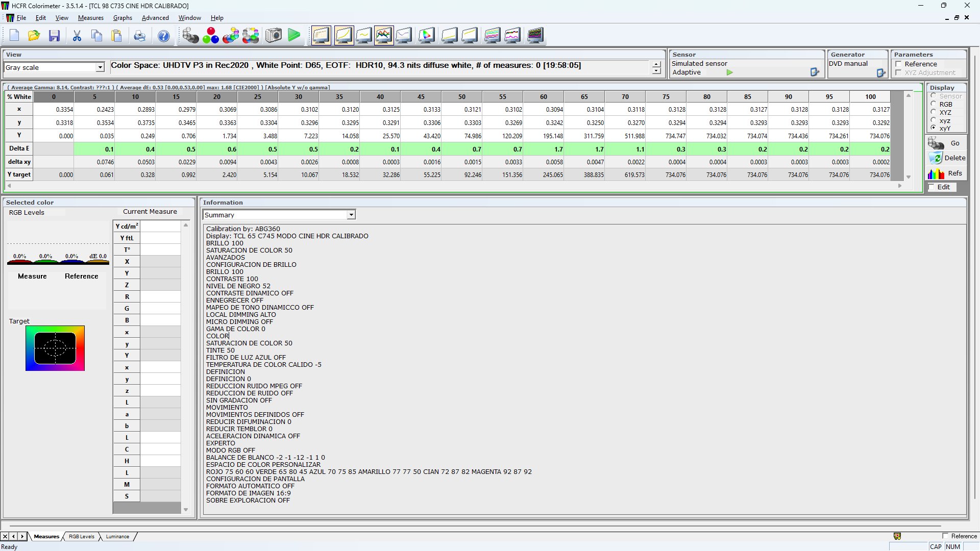
Task: Open the Advanced menu
Action: pos(155,18)
